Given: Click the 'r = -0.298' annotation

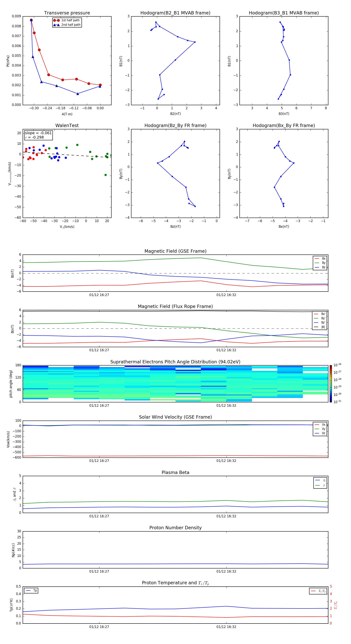Looking at the screenshot, I should [x=35, y=137].
